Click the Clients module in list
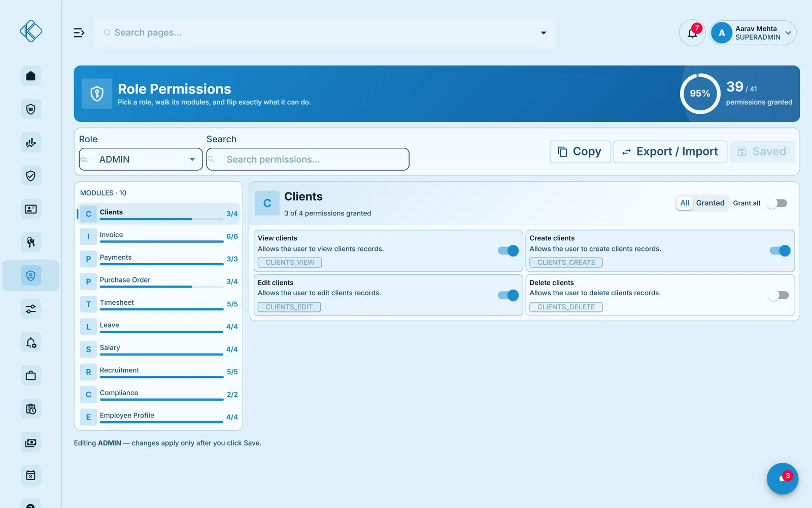Image resolution: width=812 pixels, height=508 pixels. tap(158, 214)
